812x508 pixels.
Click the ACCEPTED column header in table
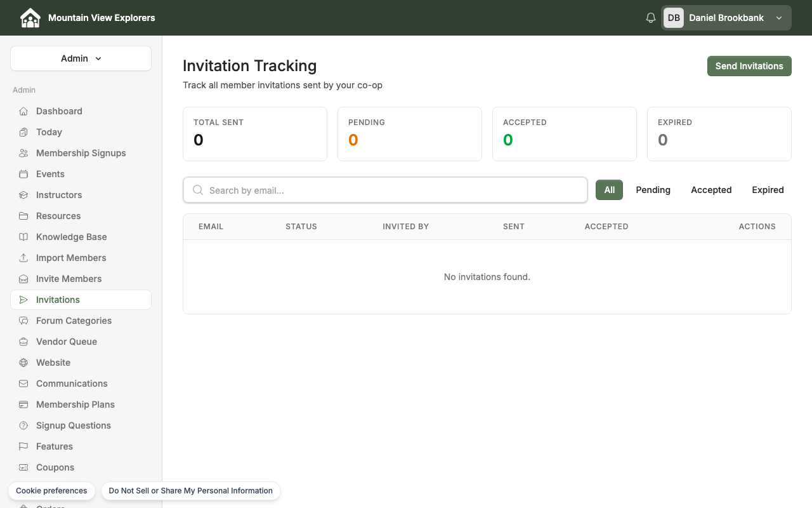pyautogui.click(x=606, y=227)
